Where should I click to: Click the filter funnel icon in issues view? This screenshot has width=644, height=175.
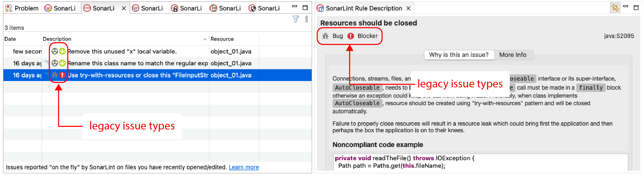pyautogui.click(x=296, y=19)
